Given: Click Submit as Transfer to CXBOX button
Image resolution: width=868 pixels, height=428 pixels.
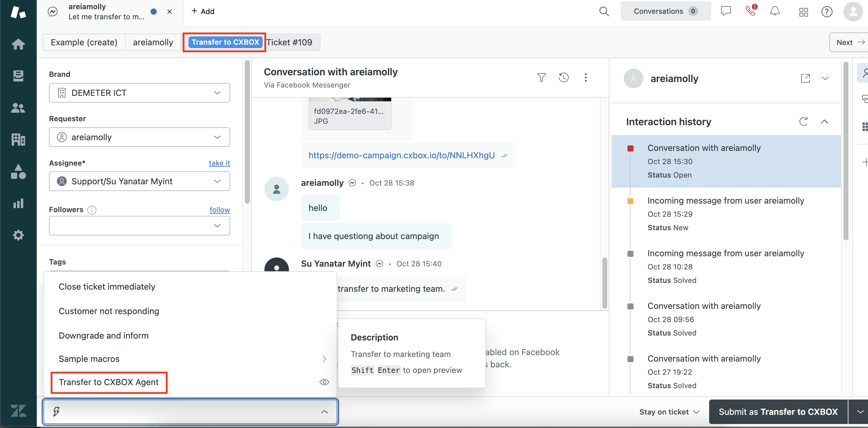Looking at the screenshot, I should [x=778, y=412].
